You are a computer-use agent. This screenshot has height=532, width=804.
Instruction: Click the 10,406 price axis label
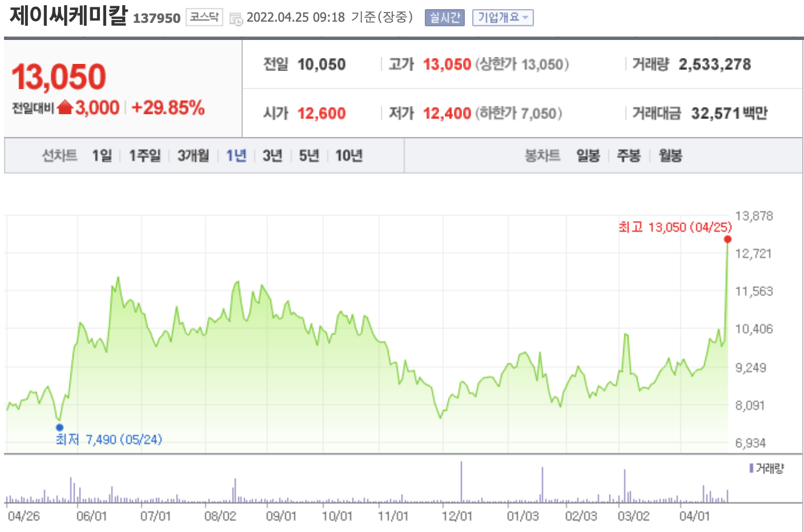coord(754,329)
